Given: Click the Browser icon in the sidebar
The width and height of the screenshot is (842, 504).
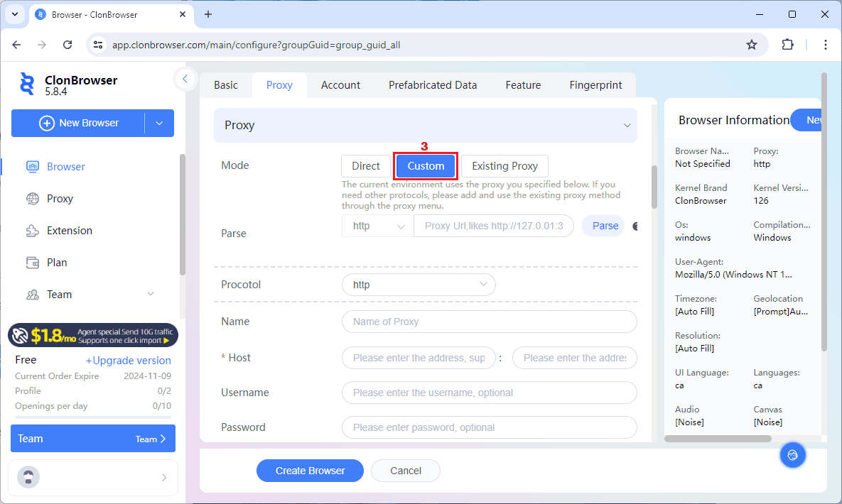Looking at the screenshot, I should click(33, 167).
